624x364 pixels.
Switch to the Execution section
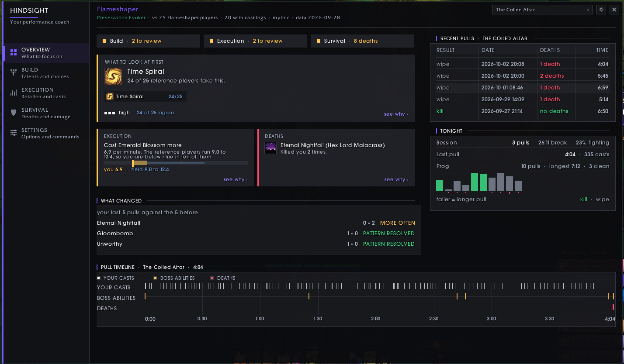coord(46,93)
